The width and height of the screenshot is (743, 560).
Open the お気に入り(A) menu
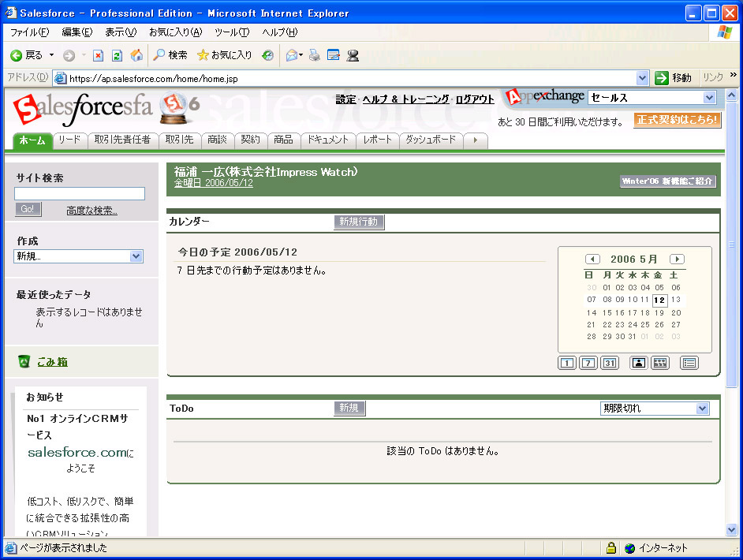(175, 32)
